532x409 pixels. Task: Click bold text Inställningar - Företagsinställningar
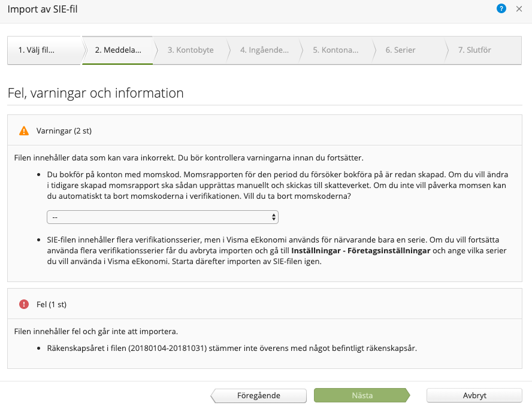tap(361, 251)
